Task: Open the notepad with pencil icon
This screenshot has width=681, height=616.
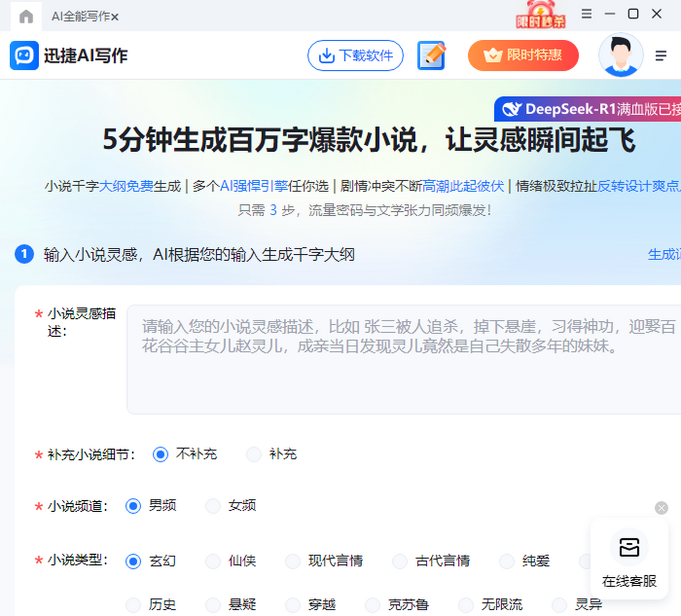Action: 431,56
